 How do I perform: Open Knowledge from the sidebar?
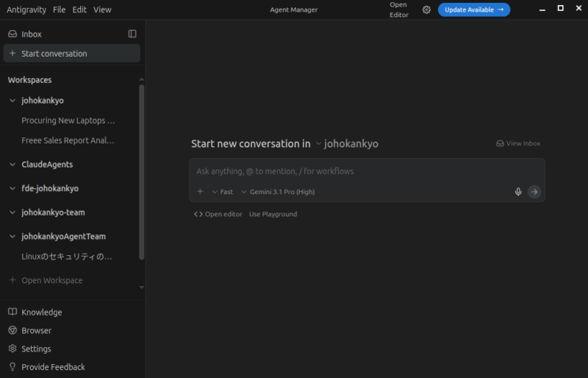pyautogui.click(x=41, y=312)
